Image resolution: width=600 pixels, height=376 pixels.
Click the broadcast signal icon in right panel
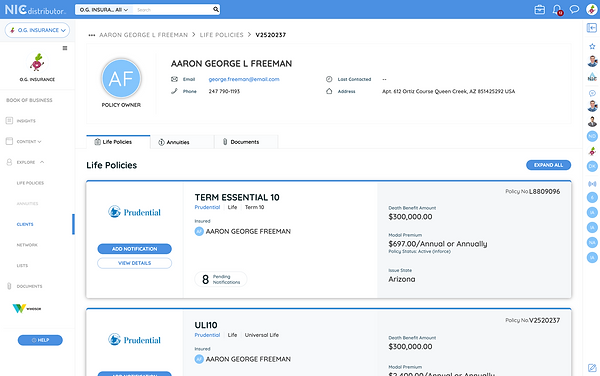pos(592,184)
